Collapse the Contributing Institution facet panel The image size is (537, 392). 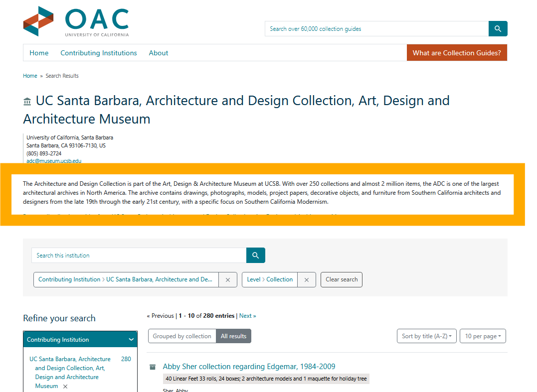pos(80,340)
